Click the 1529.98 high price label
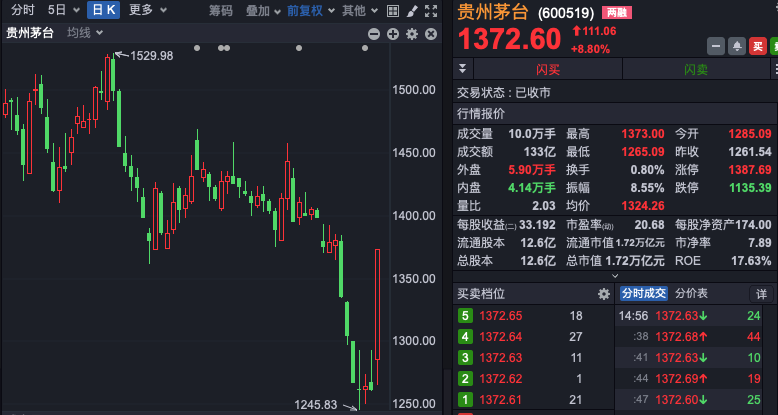Image resolution: width=778 pixels, height=415 pixels. point(151,56)
